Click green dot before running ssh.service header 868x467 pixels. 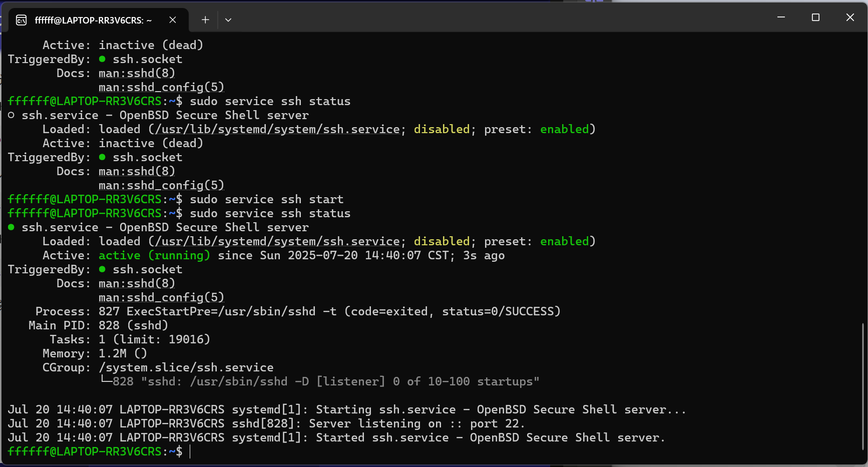(11, 227)
